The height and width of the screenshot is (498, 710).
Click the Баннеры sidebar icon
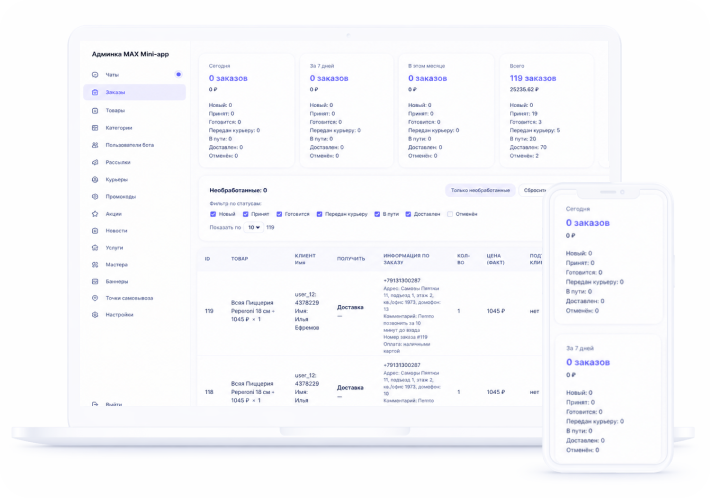point(95,282)
